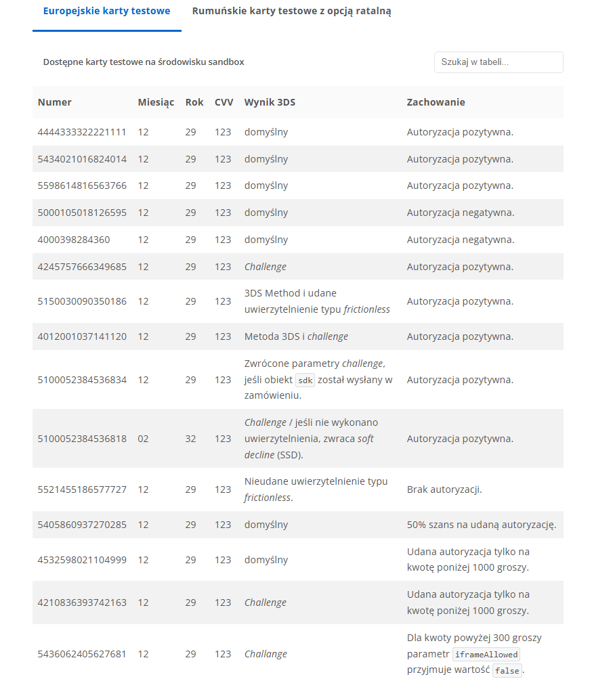Click card number 5436062405627681

pos(82,654)
